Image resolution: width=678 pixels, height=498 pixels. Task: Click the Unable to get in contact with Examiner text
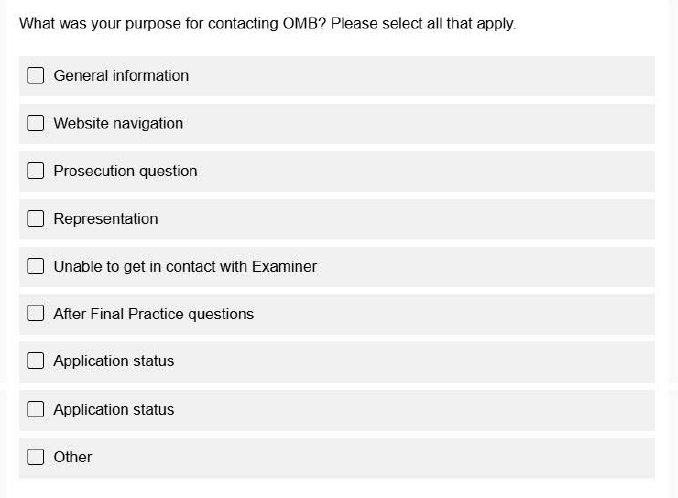(x=185, y=267)
